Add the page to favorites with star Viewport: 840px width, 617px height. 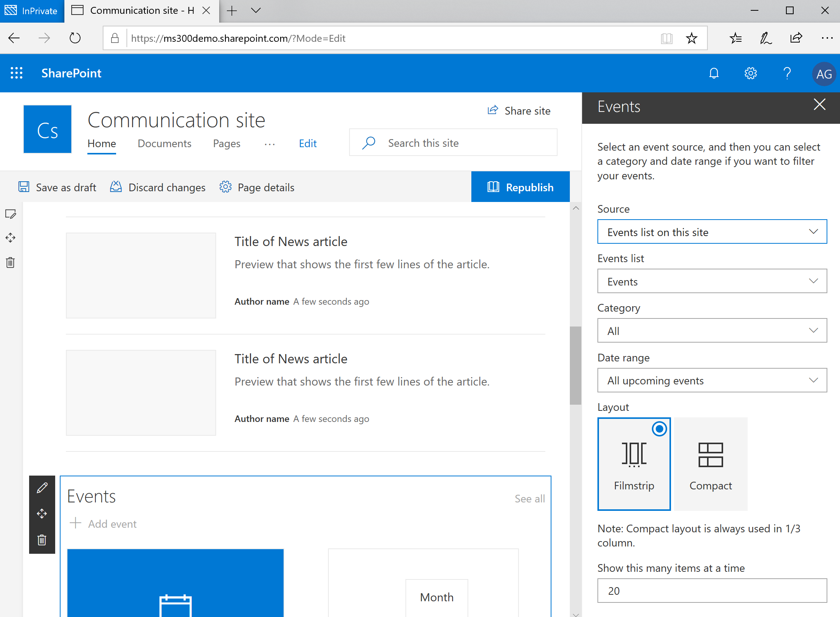coord(691,38)
